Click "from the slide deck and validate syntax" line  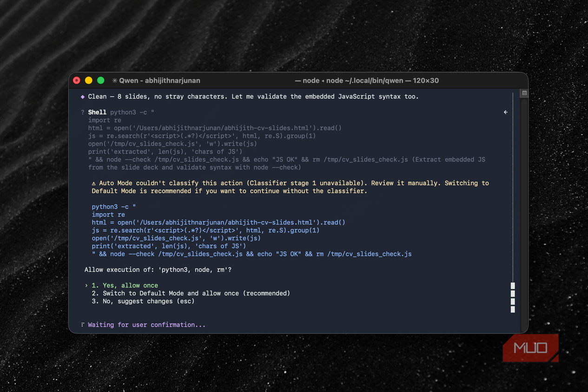pos(195,167)
